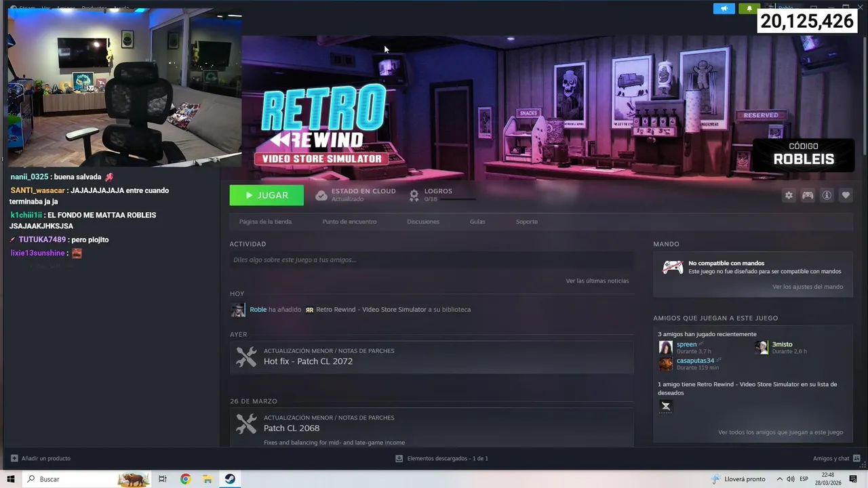
Task: Select the Steam taskbar icon
Action: (230, 479)
